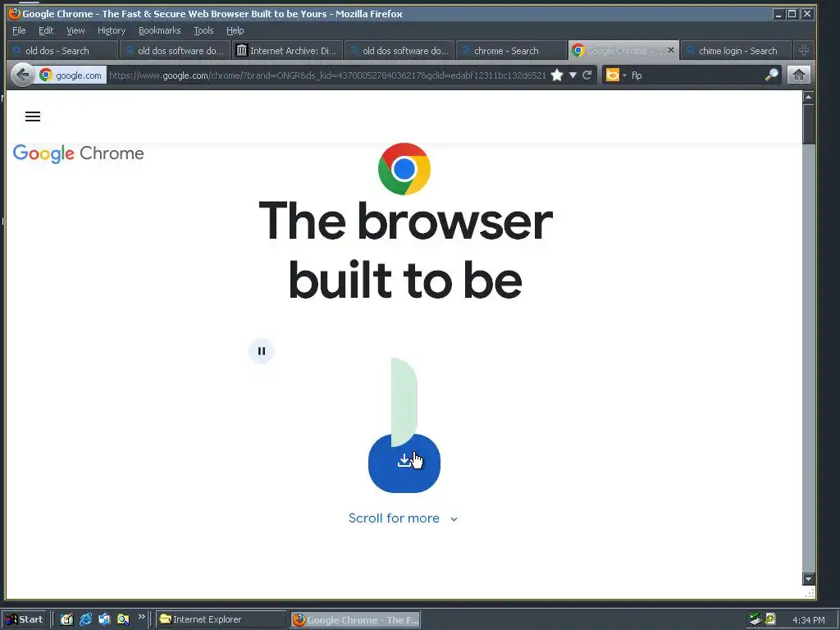Image resolution: width=840 pixels, height=630 pixels.
Task: Click the second system tray icon
Action: pos(770,619)
